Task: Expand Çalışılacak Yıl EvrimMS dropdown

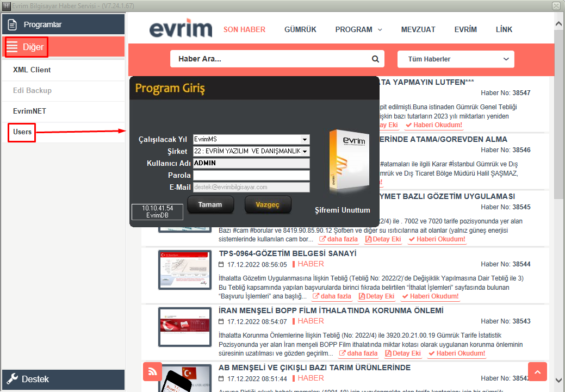Action: pyautogui.click(x=305, y=139)
